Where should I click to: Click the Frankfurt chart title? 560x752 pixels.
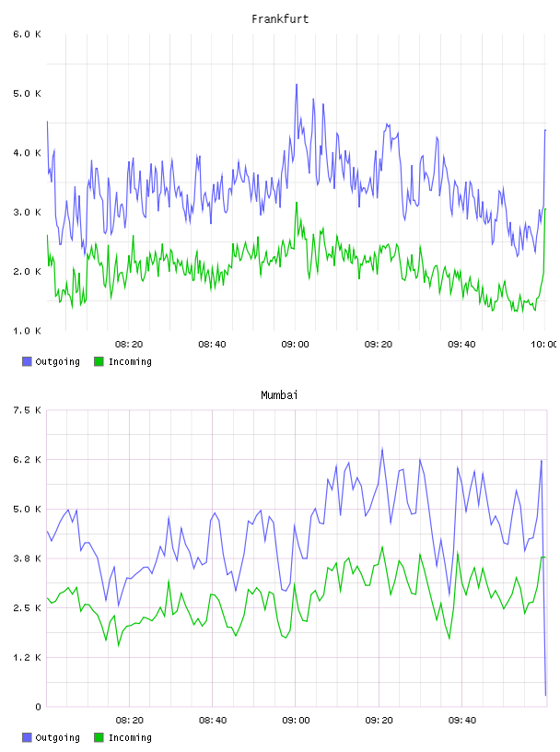pos(280,19)
